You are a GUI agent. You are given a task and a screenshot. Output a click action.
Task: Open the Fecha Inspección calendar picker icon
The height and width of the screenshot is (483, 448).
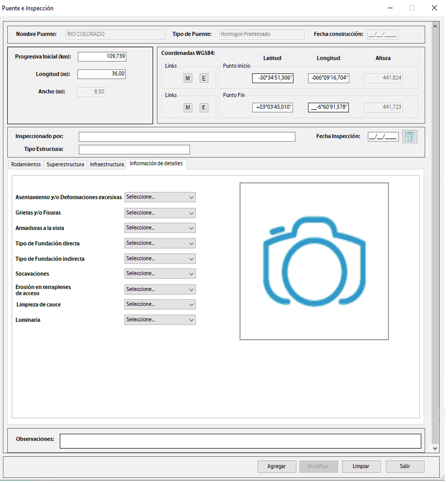point(409,137)
